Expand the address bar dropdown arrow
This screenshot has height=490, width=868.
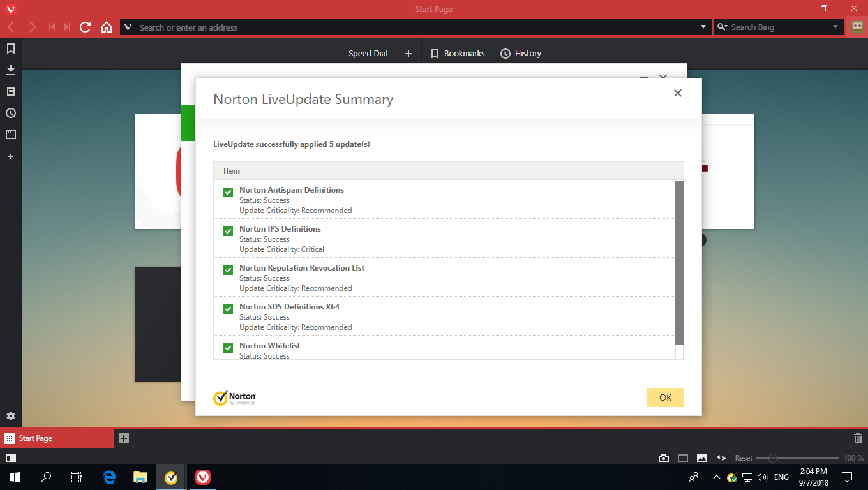click(x=703, y=27)
